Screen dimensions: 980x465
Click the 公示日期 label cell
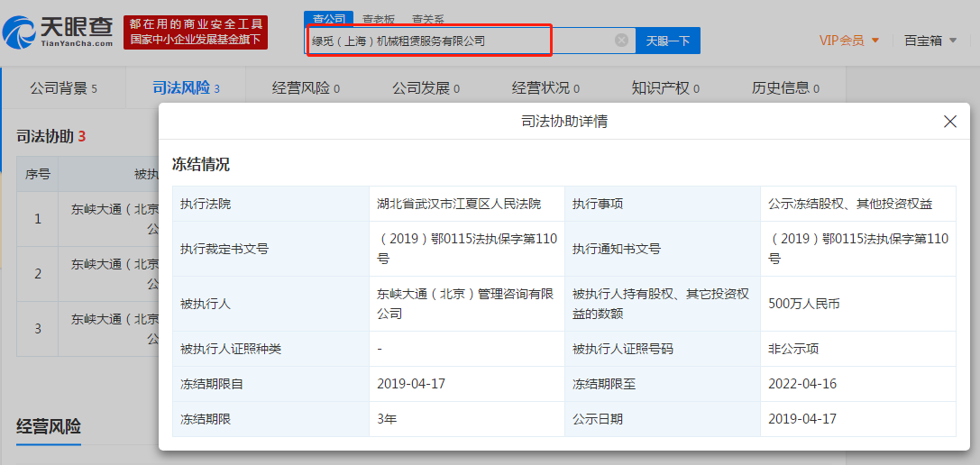pyautogui.click(x=663, y=419)
